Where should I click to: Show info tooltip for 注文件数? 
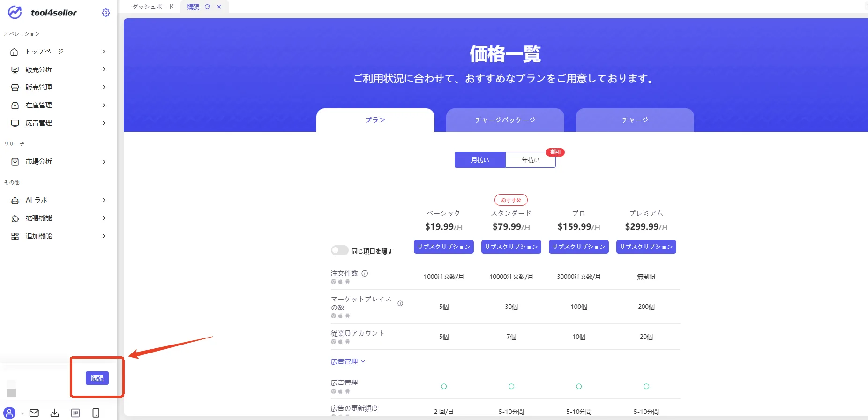(x=365, y=273)
